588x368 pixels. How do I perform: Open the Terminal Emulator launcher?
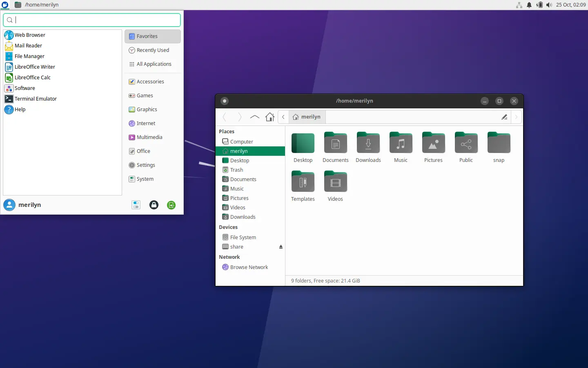(x=36, y=99)
